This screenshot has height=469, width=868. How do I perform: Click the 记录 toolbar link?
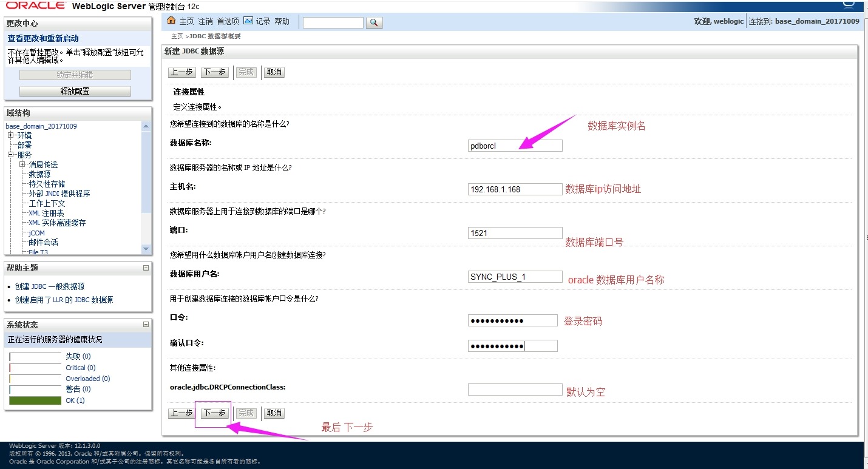(x=263, y=21)
